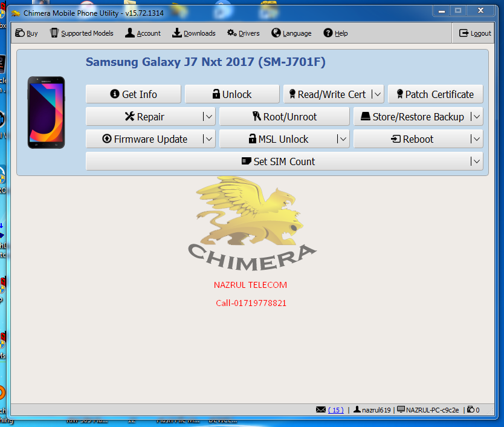
Task: Open the Repair dropdown options
Action: tap(208, 116)
